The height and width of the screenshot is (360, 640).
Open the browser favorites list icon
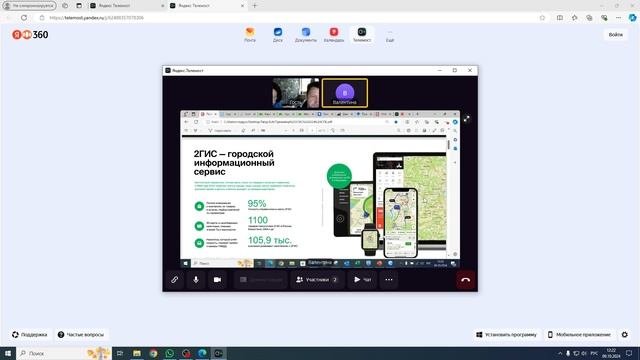(x=575, y=18)
